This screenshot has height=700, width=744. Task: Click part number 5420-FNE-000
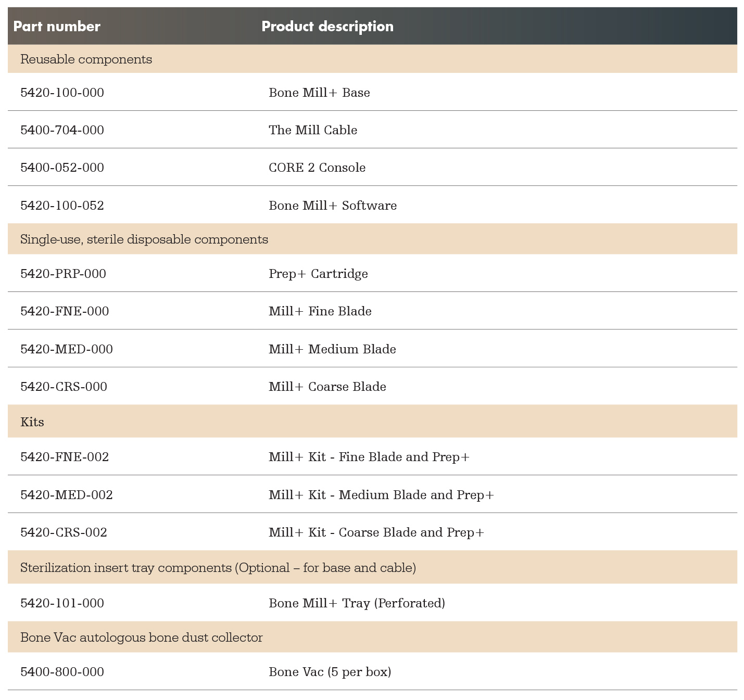point(65,311)
